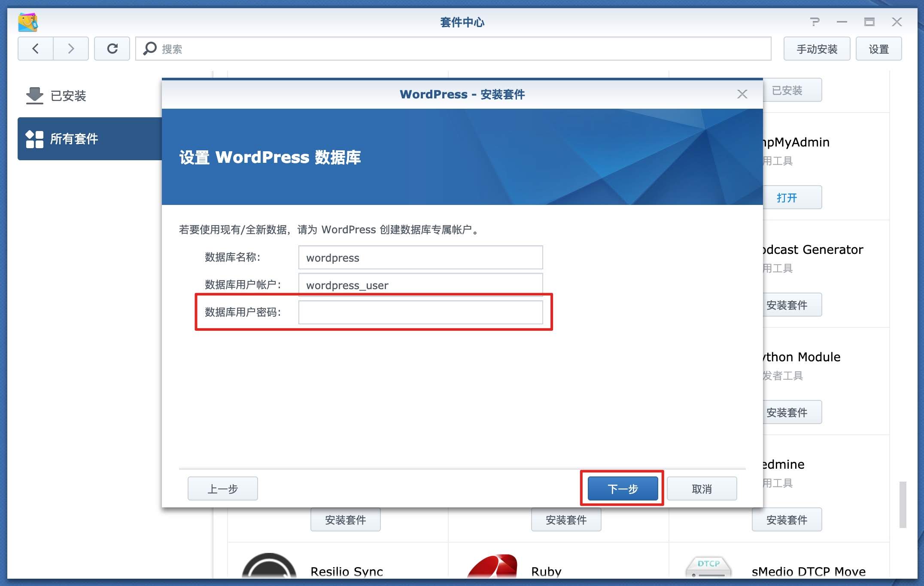Click the refresh icon button
Image resolution: width=924 pixels, height=586 pixels.
tap(112, 49)
